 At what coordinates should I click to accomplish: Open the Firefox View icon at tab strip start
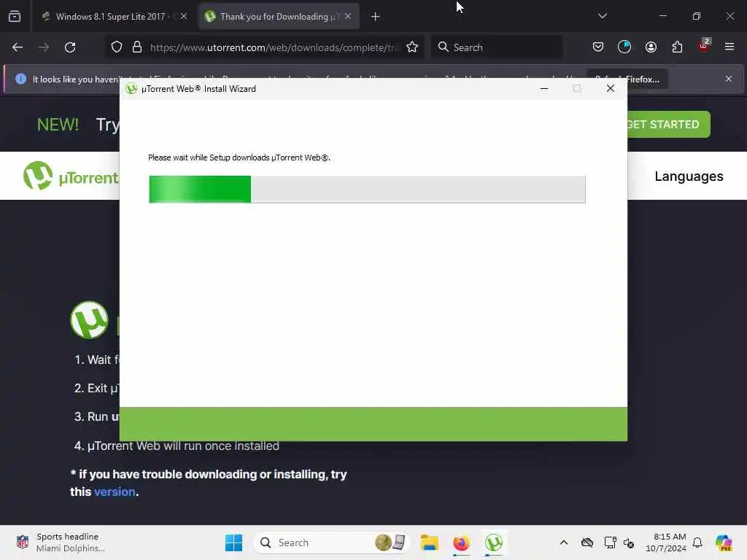pyautogui.click(x=15, y=16)
